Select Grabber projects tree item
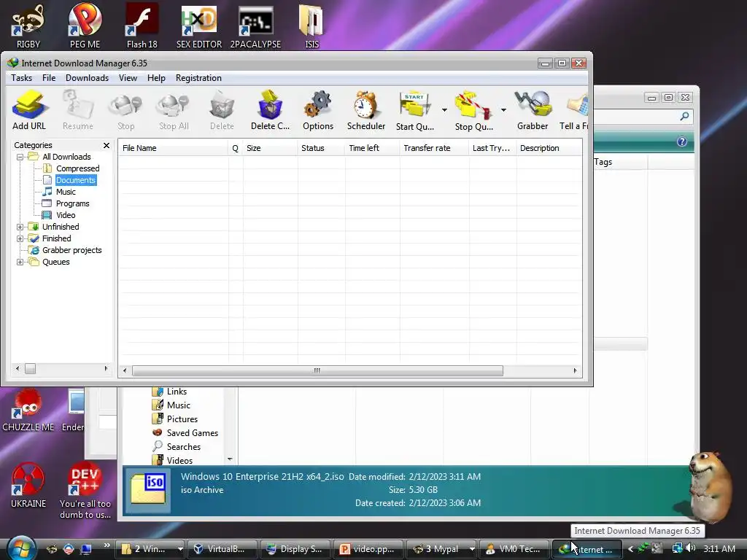Image resolution: width=747 pixels, height=560 pixels. [72, 251]
